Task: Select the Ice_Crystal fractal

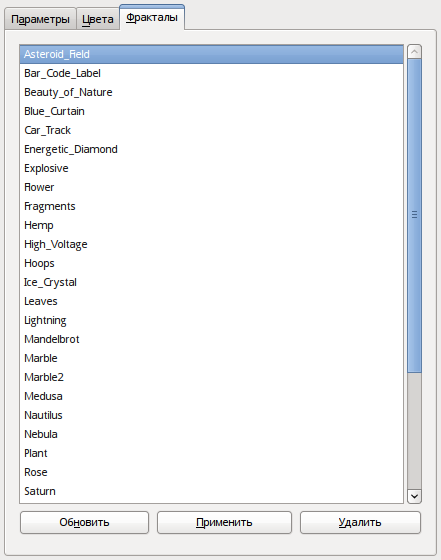Action: pyautogui.click(x=211, y=282)
